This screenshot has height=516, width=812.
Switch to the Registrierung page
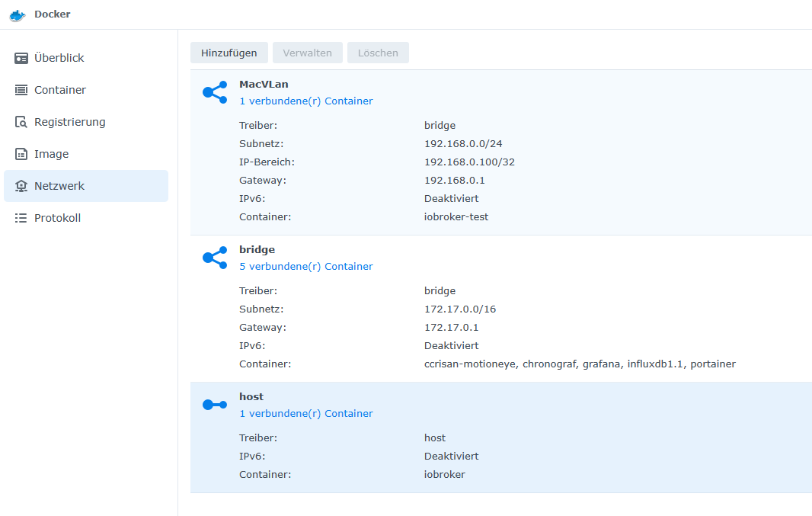(x=69, y=122)
